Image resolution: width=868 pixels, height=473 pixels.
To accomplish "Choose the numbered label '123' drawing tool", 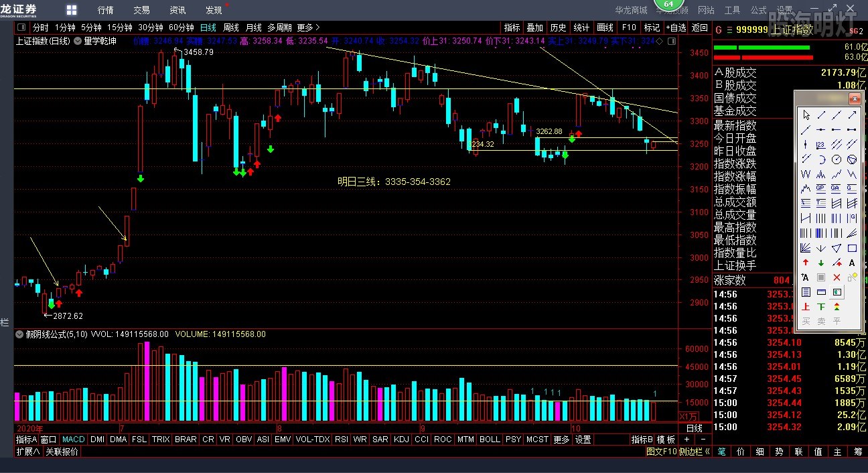I will click(x=821, y=144).
